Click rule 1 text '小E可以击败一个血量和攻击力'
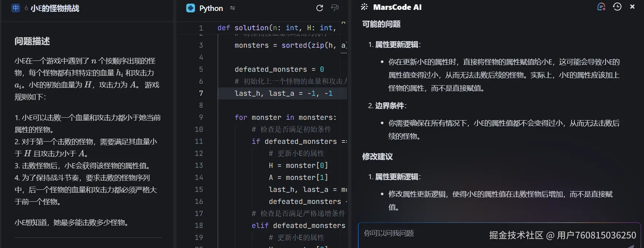The width and height of the screenshot is (644, 248). tap(87, 123)
